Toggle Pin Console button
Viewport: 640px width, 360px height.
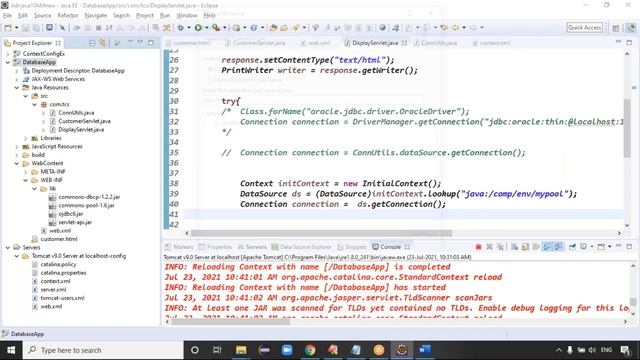tap(572, 247)
